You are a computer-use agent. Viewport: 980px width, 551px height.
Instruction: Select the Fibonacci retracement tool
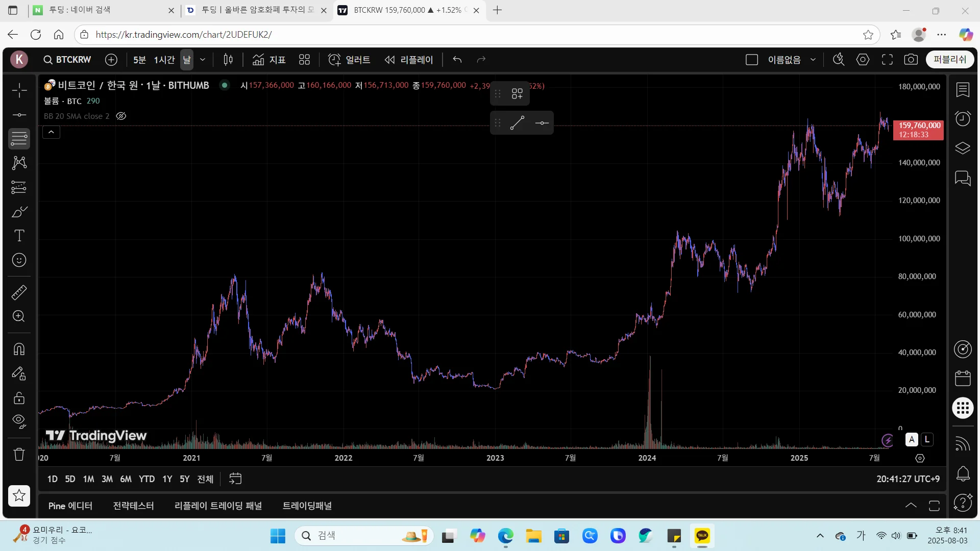pyautogui.click(x=19, y=138)
